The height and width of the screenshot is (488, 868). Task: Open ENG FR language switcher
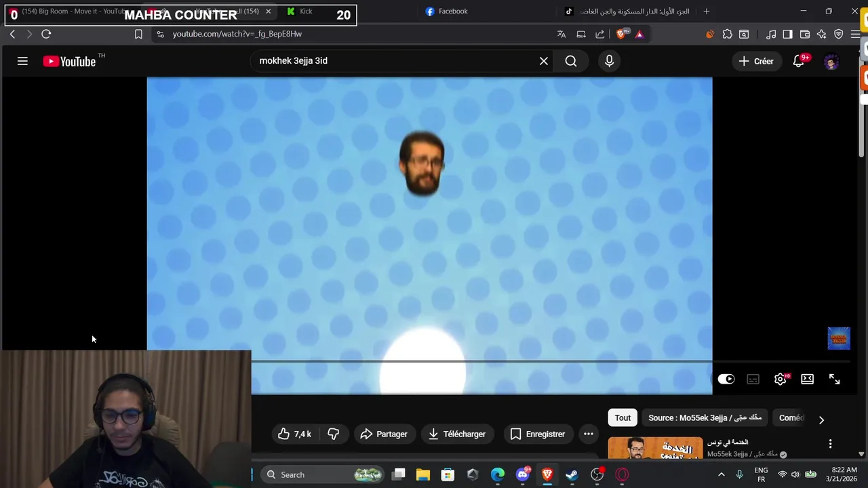(x=762, y=474)
